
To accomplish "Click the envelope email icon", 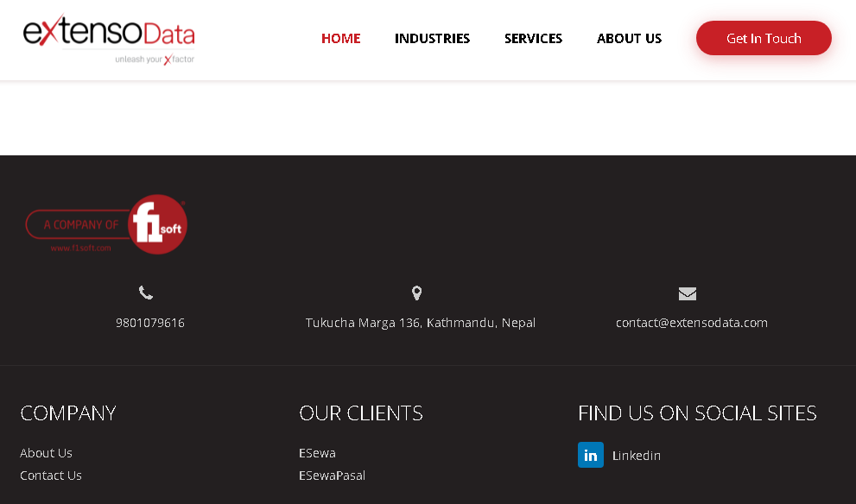I will point(688,293).
